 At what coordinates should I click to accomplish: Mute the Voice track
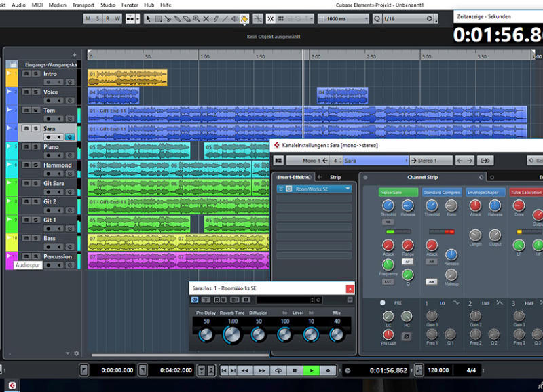[26, 92]
